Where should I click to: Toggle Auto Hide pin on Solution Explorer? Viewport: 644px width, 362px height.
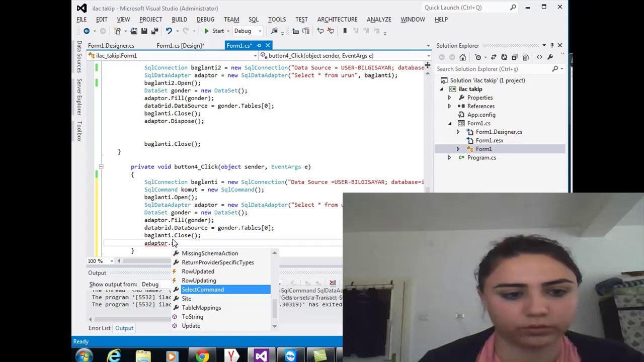coord(552,46)
